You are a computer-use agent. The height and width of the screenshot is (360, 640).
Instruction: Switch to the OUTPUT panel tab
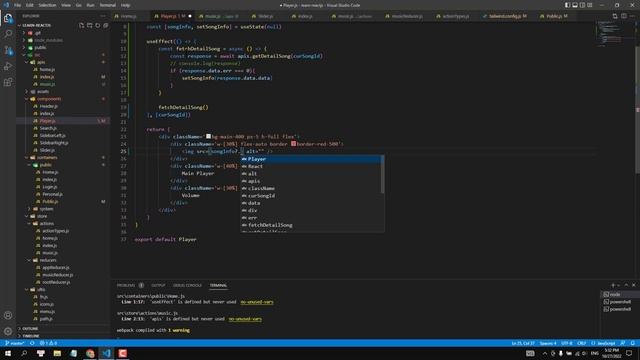(158, 285)
